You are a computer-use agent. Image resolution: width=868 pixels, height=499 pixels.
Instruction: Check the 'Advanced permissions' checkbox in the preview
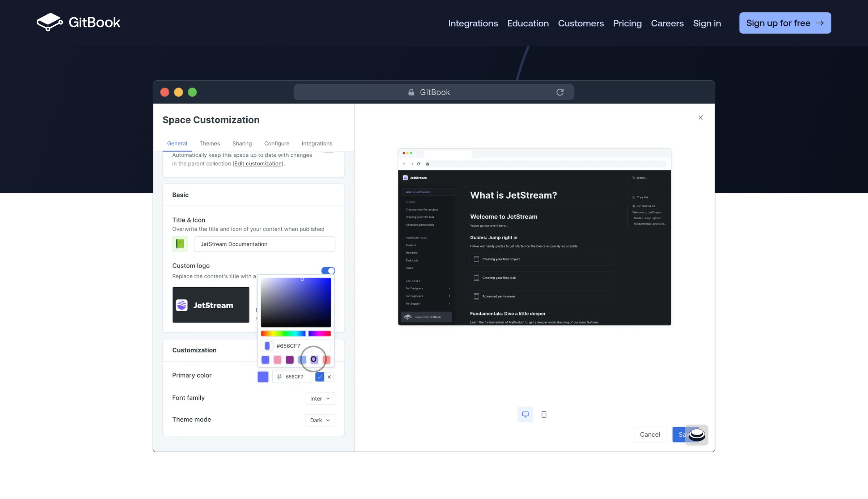click(476, 296)
